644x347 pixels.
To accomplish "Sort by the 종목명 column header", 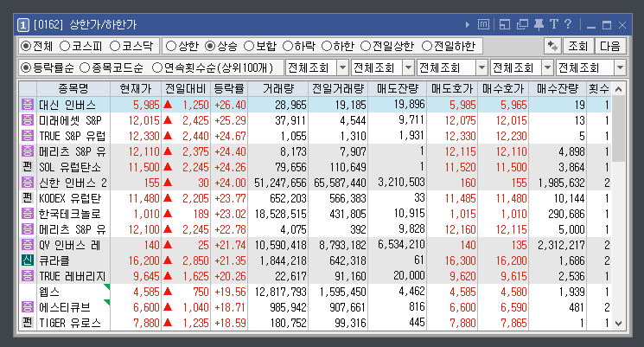I will 73,89.
